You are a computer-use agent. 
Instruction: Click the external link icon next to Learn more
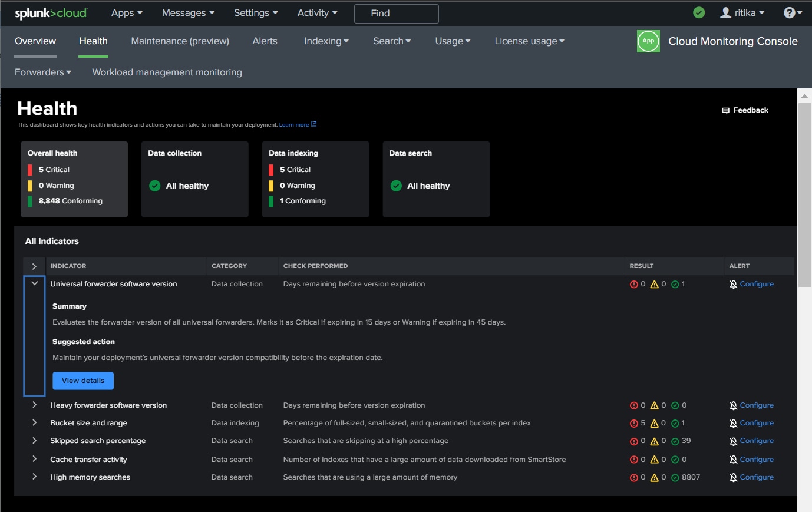point(314,124)
